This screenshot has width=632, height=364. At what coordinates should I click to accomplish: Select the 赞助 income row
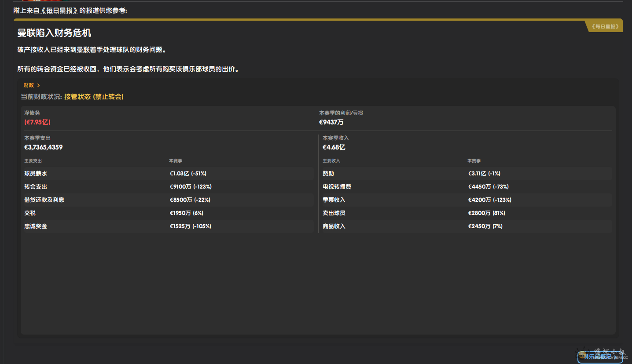click(467, 174)
